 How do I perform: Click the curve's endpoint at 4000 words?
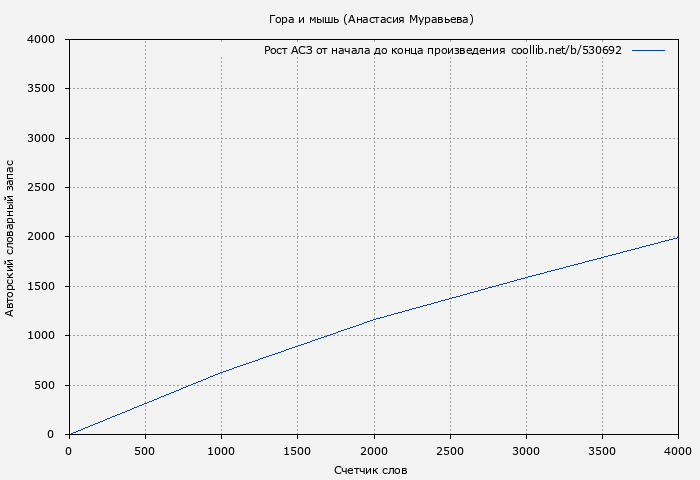(677, 238)
